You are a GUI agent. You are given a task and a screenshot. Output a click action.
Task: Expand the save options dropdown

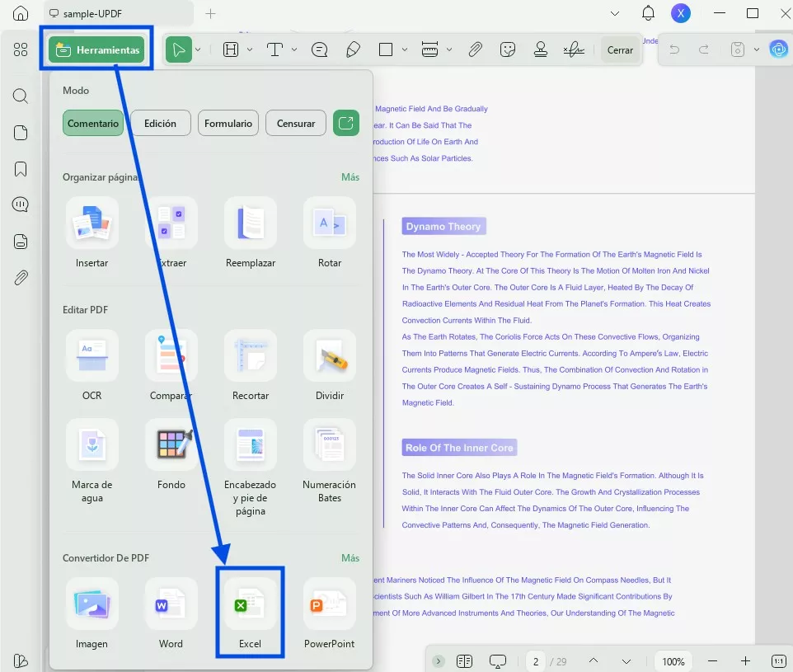pyautogui.click(x=757, y=49)
